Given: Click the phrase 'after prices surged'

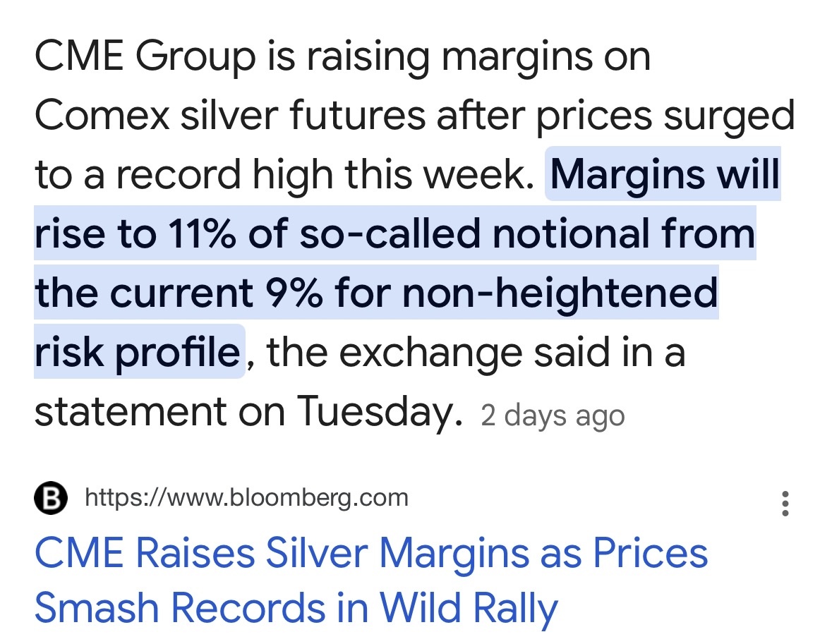Looking at the screenshot, I should pyautogui.click(x=615, y=115).
